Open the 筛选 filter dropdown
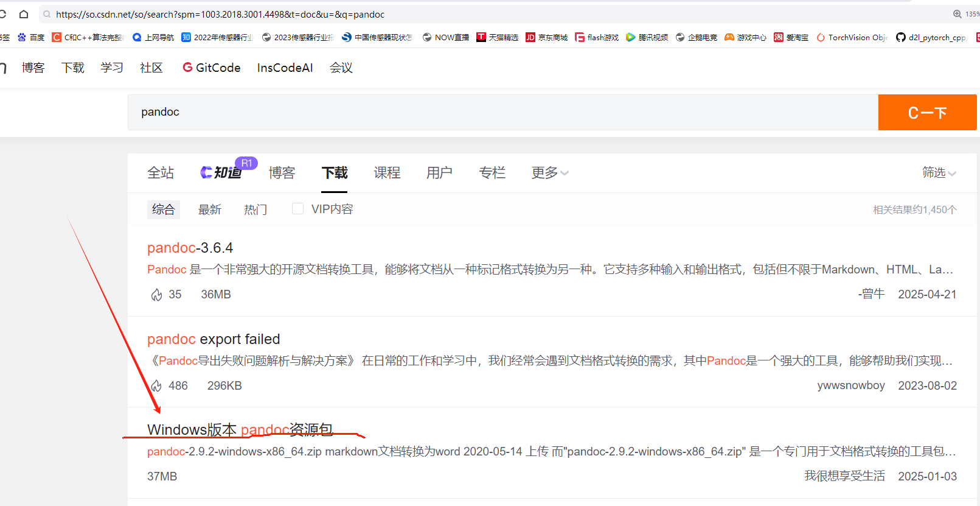The width and height of the screenshot is (980, 506). click(939, 173)
